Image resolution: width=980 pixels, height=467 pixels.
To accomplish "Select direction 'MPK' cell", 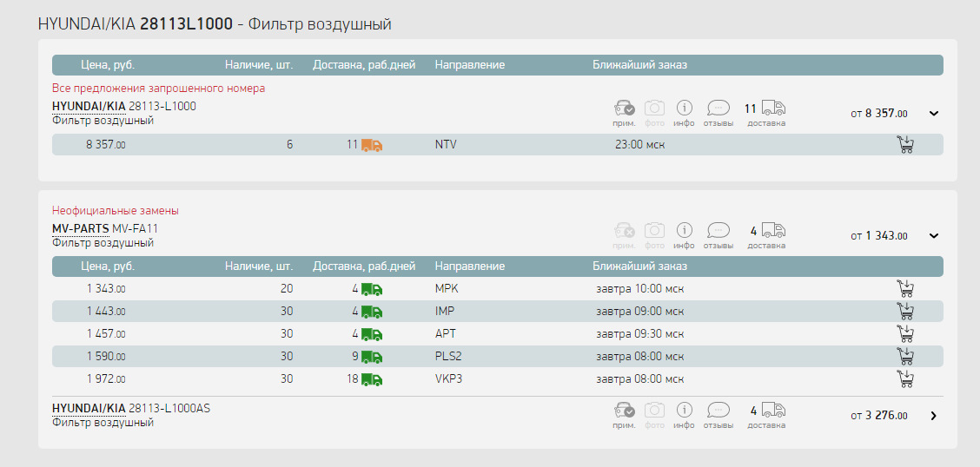I will tap(447, 289).
